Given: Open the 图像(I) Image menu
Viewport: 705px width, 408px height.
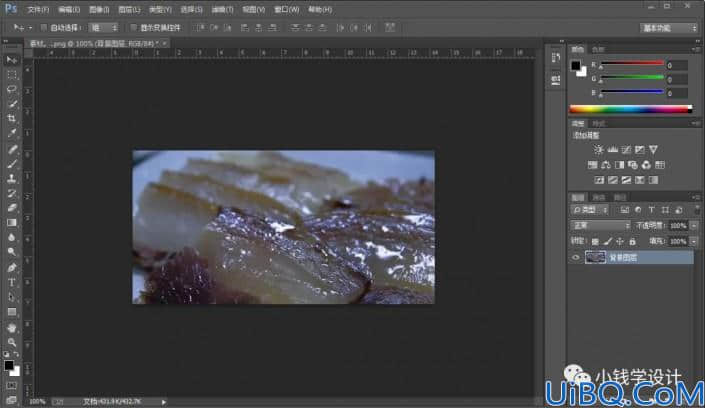Looking at the screenshot, I should 99,9.
